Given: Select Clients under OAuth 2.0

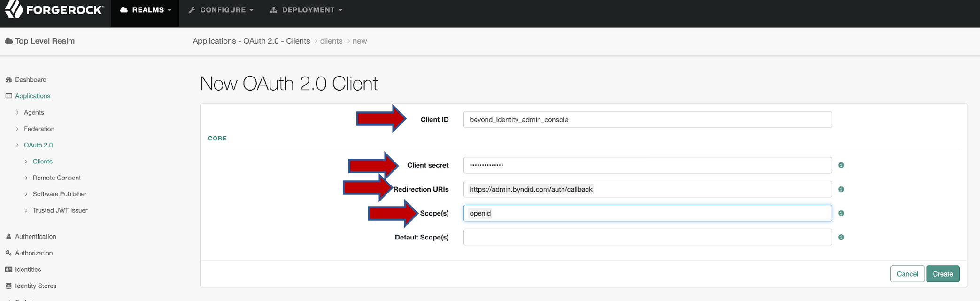Looking at the screenshot, I should [x=42, y=162].
